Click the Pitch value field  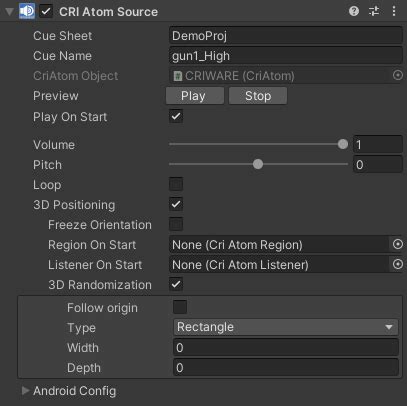point(378,164)
